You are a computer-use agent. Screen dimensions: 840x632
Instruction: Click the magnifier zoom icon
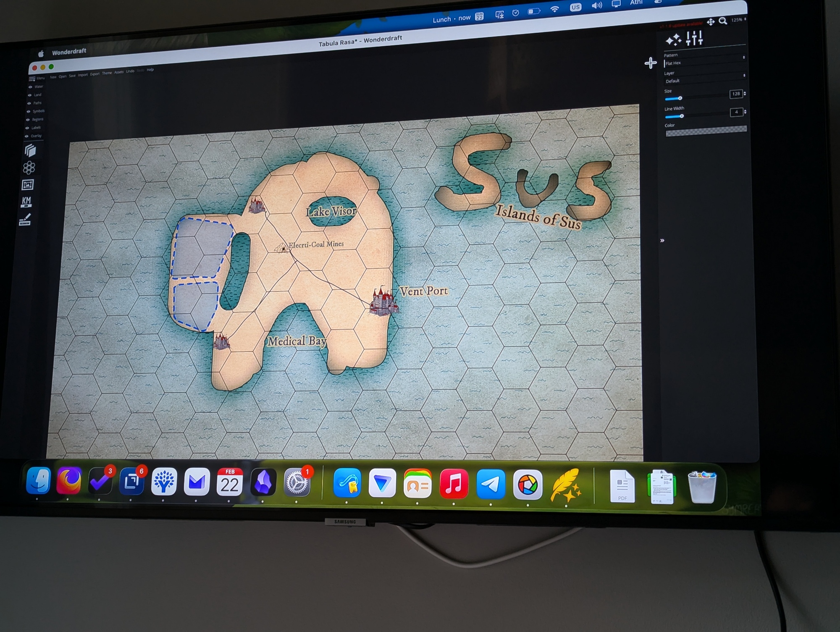pos(723,21)
